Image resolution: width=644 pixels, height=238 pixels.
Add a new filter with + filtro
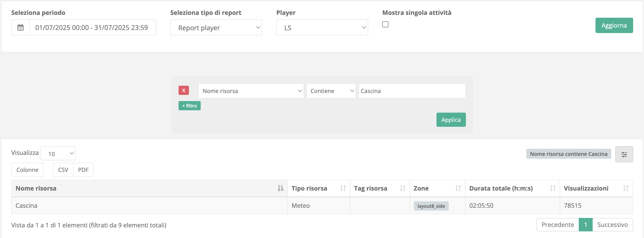pyautogui.click(x=189, y=106)
